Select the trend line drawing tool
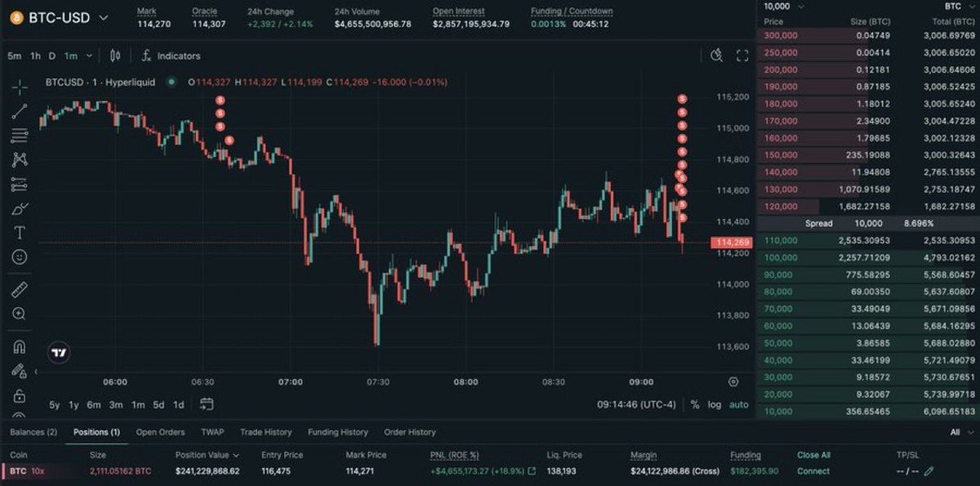The width and height of the screenshot is (980, 486). pyautogui.click(x=18, y=112)
